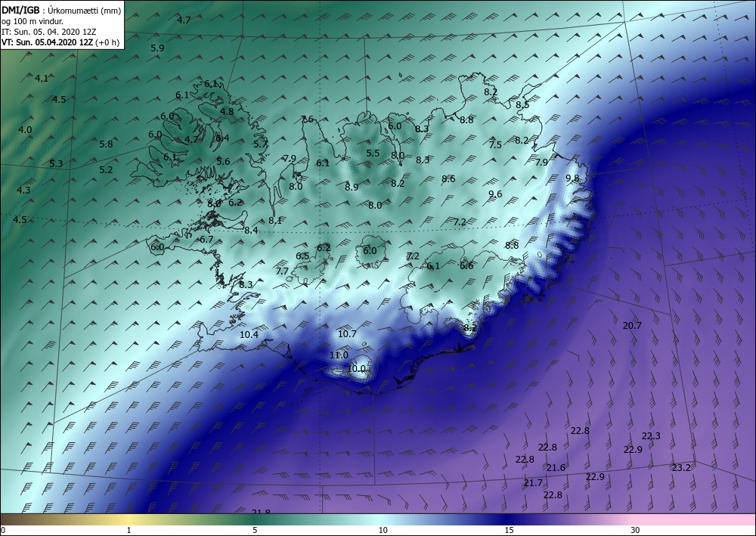
Task: Select the '8.1' map value
Action: 275,221
